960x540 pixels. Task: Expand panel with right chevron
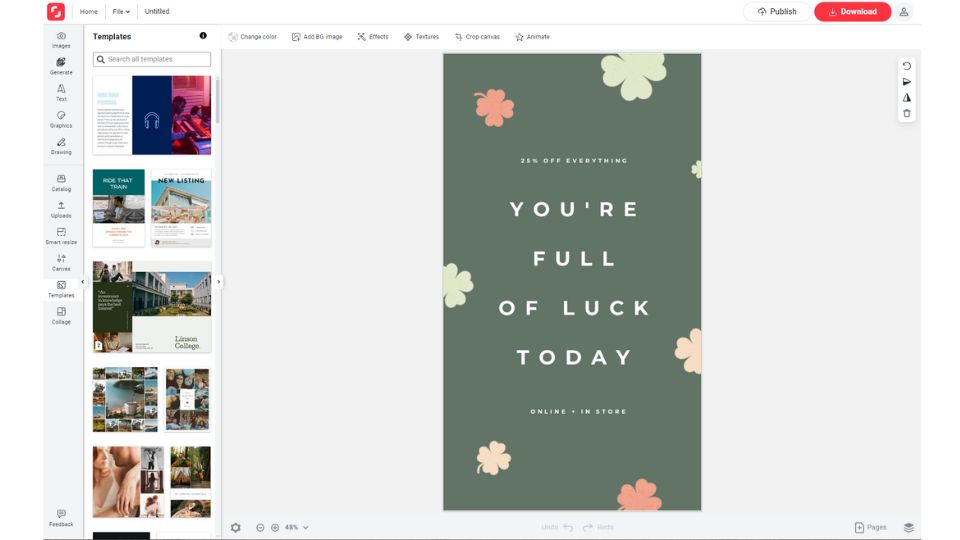pos(219,282)
